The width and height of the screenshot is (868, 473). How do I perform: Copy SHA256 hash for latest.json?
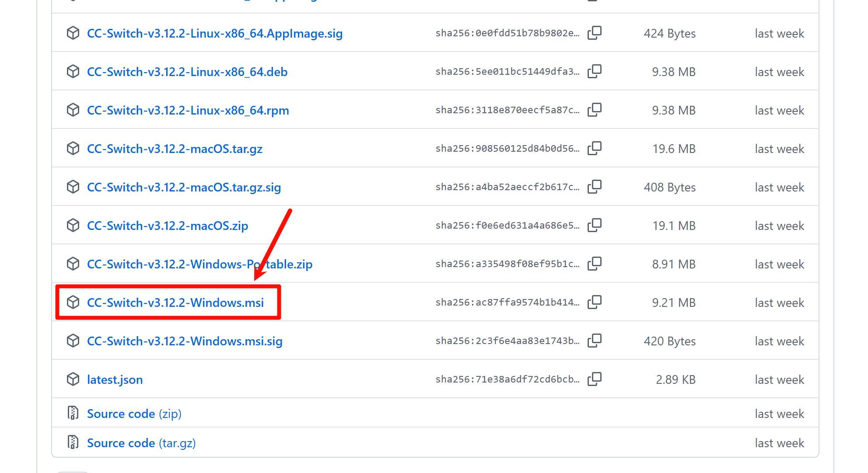594,379
